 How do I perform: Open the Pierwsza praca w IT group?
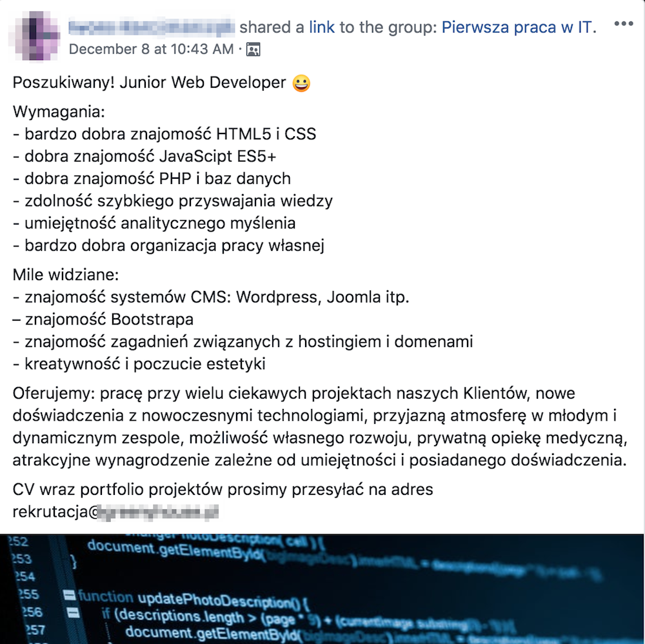tap(519, 27)
